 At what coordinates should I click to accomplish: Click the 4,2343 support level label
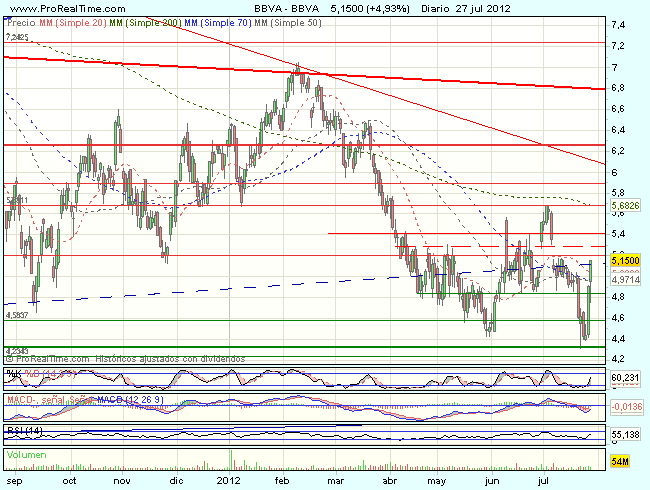click(x=17, y=351)
